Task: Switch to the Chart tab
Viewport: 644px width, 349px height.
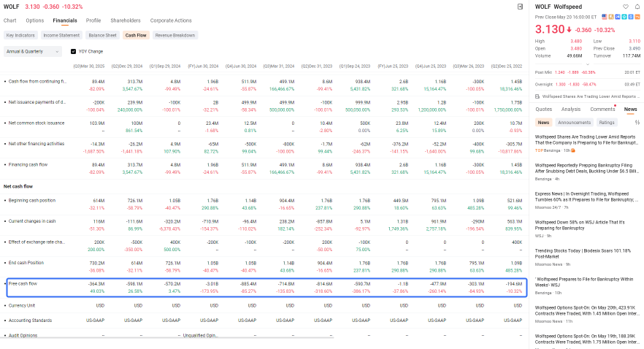Action: [10, 20]
